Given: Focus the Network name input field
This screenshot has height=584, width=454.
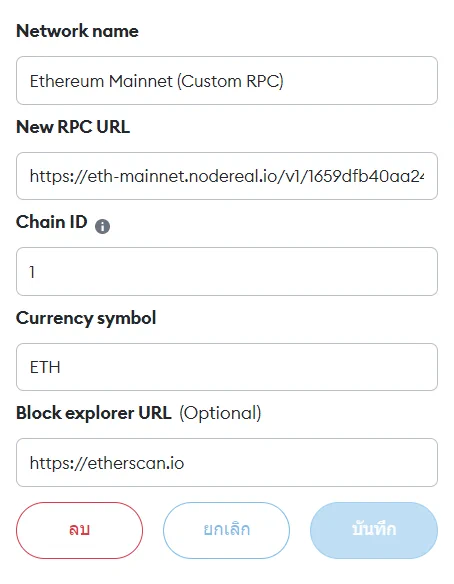Looking at the screenshot, I should 227,80.
